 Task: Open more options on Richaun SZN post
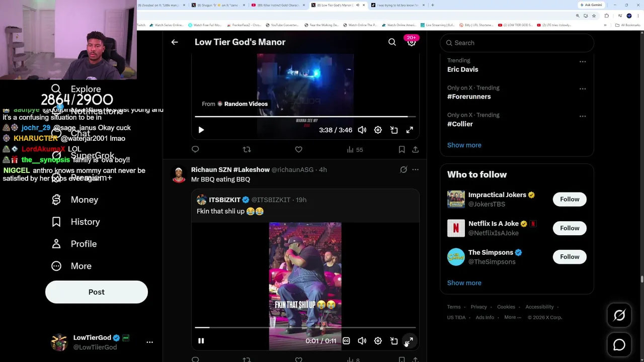pyautogui.click(x=415, y=169)
